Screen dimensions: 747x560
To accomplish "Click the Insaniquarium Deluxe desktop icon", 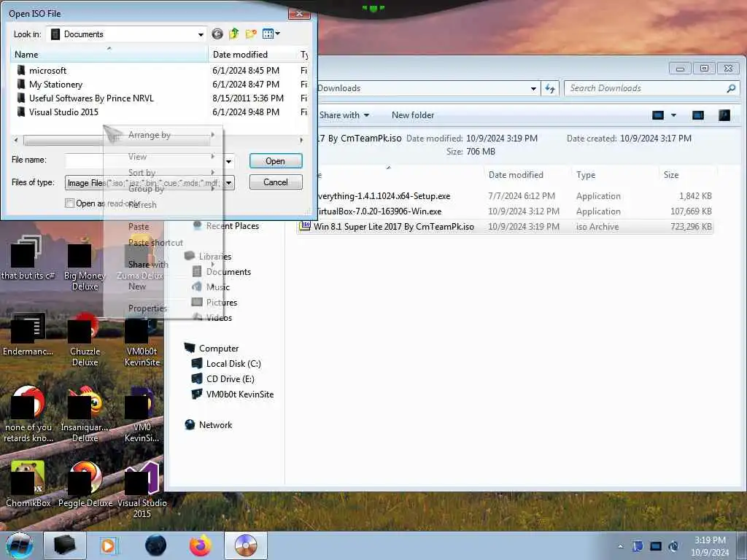I will point(85,414).
